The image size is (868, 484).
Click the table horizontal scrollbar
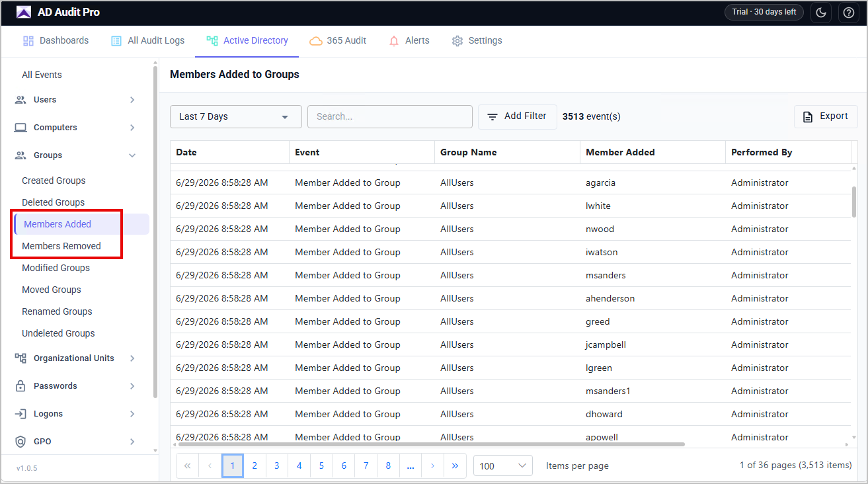[431, 444]
